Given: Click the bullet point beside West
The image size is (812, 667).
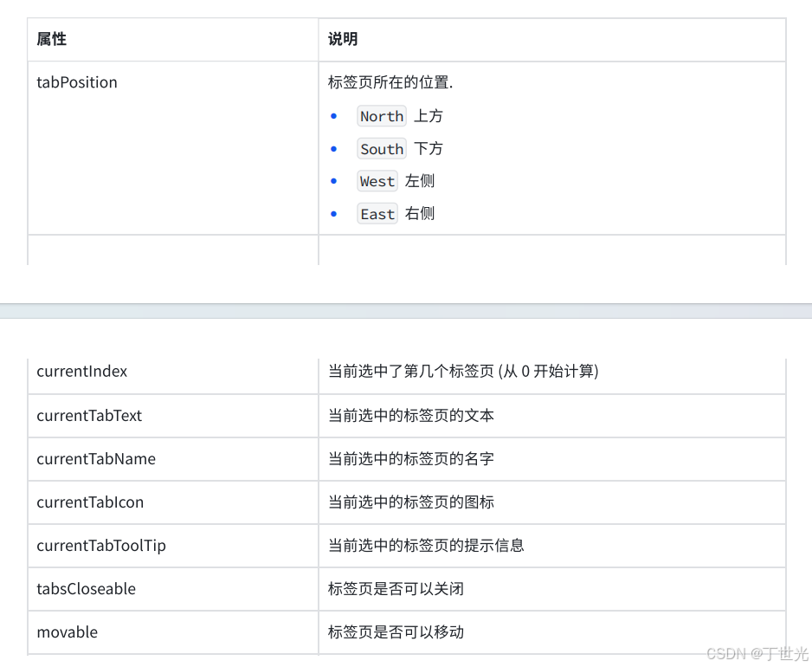Looking at the screenshot, I should (x=334, y=181).
